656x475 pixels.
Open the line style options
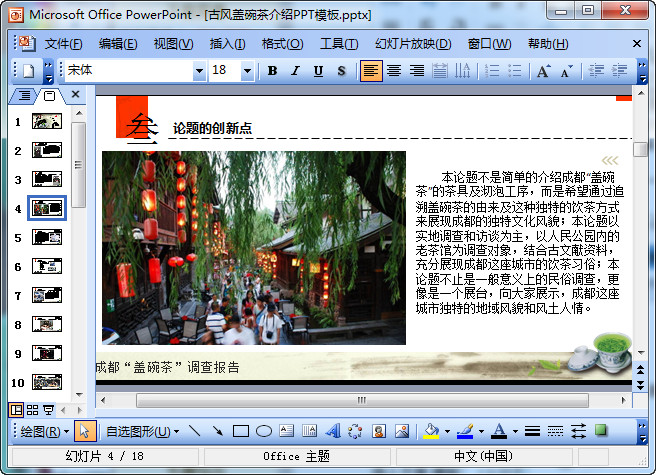point(533,431)
